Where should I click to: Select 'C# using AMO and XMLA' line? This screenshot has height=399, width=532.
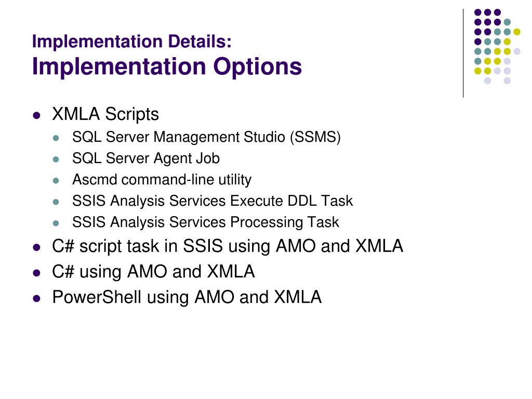153,272
